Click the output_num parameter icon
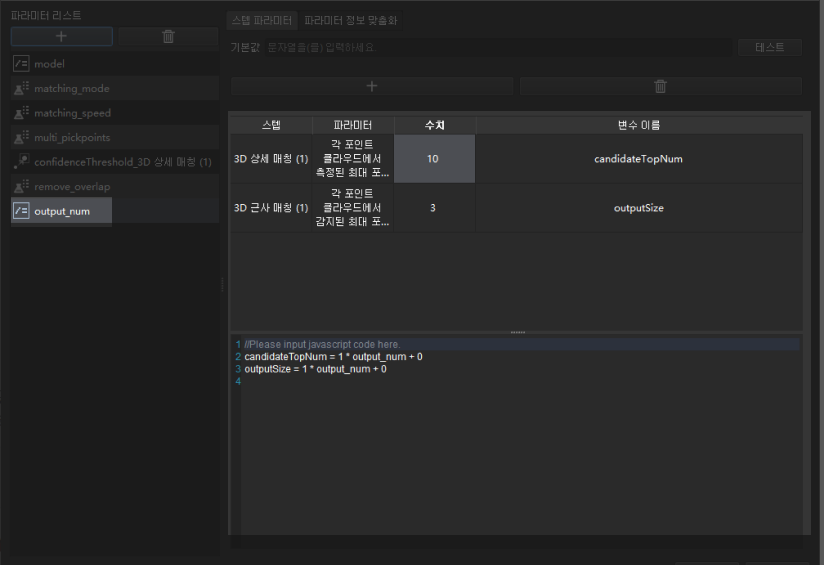This screenshot has height=565, width=824. (x=21, y=211)
